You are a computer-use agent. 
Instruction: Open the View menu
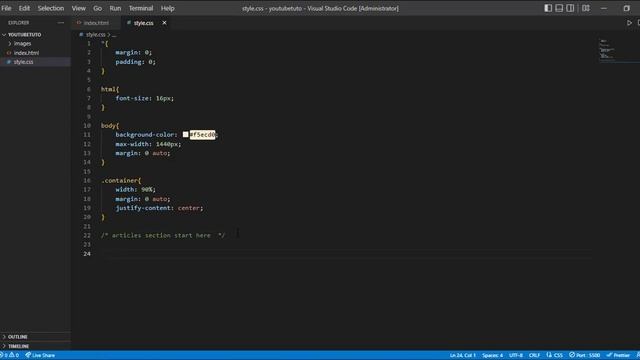(79, 8)
